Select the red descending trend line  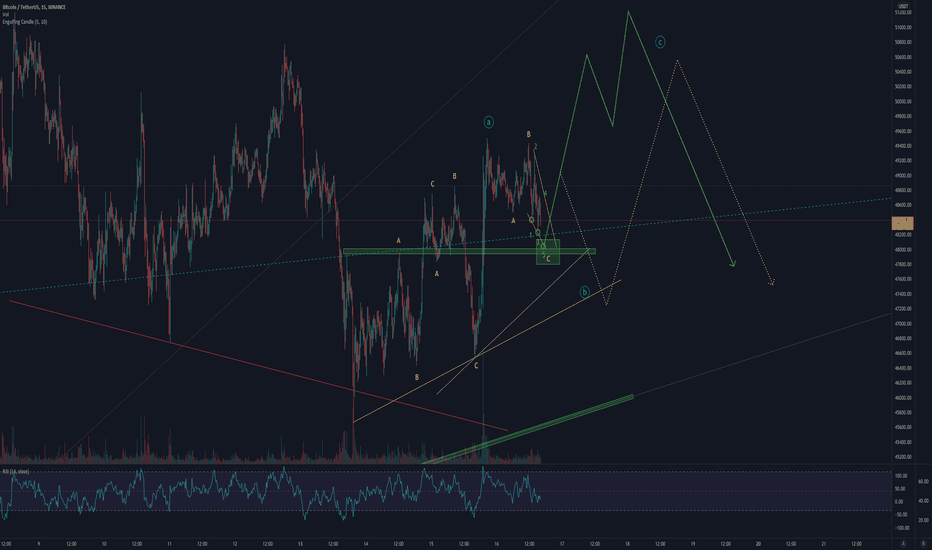pos(259,365)
